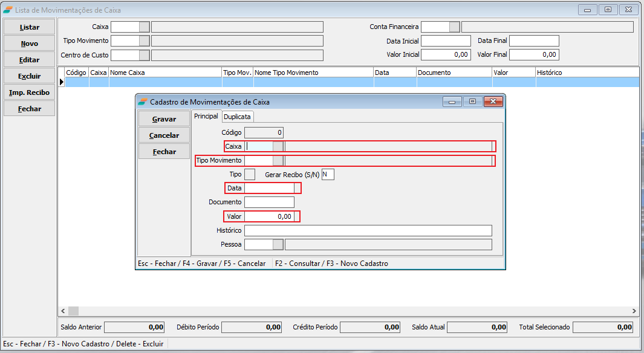The height and width of the screenshot is (353, 644).
Task: Click the Gerar Recibo (S/N) field
Action: [x=328, y=175]
